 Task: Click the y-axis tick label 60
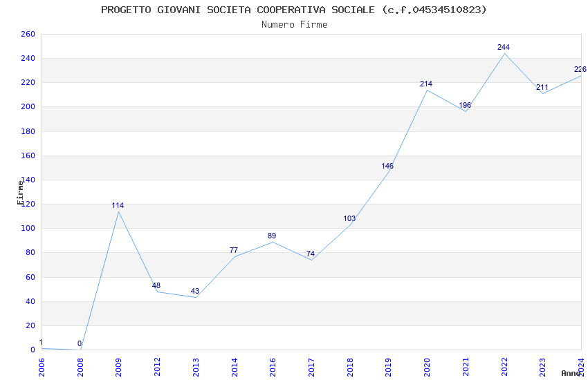(x=30, y=278)
